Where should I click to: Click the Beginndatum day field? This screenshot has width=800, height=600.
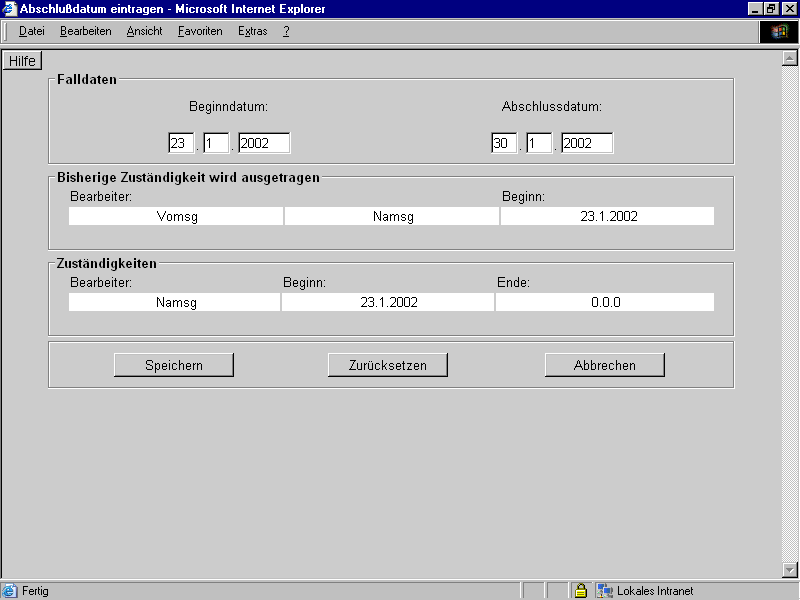[x=181, y=143]
